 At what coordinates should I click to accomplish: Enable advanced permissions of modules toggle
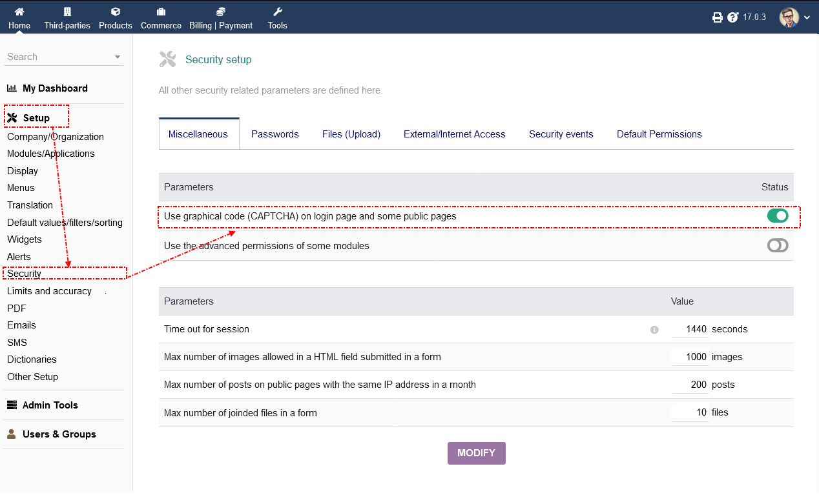coord(778,246)
